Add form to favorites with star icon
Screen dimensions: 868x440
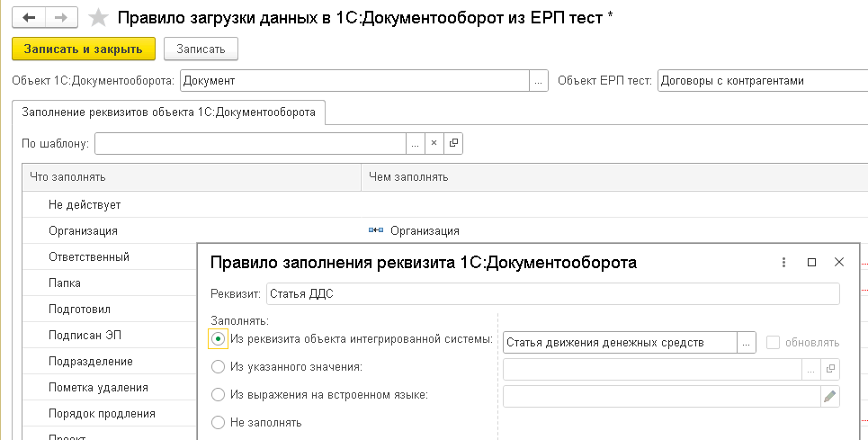click(100, 17)
